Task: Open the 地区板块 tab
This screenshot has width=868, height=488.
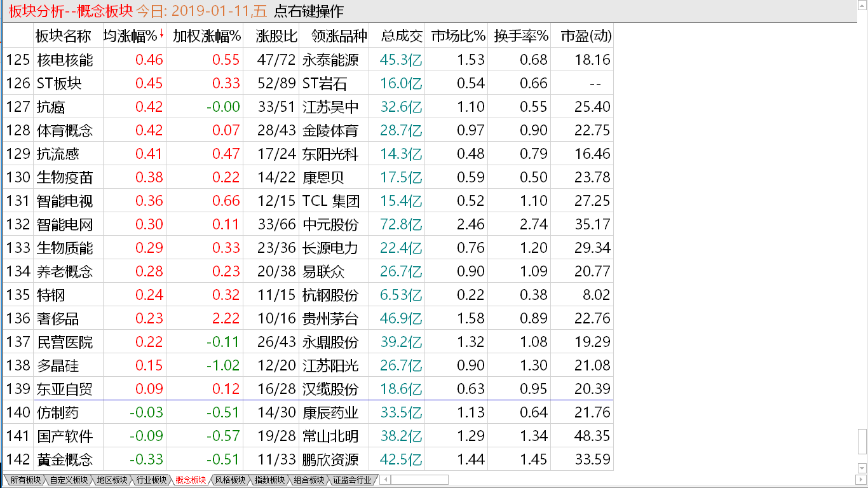Action: point(112,480)
